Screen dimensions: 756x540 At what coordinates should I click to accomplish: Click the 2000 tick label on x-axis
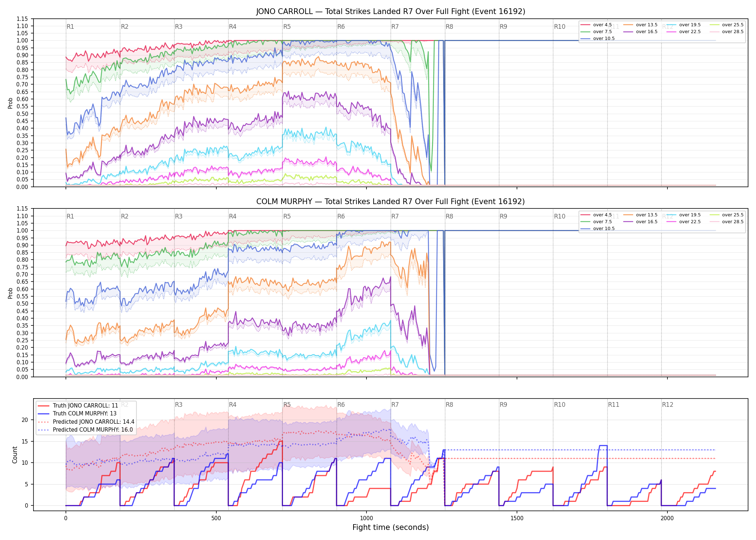point(667,518)
